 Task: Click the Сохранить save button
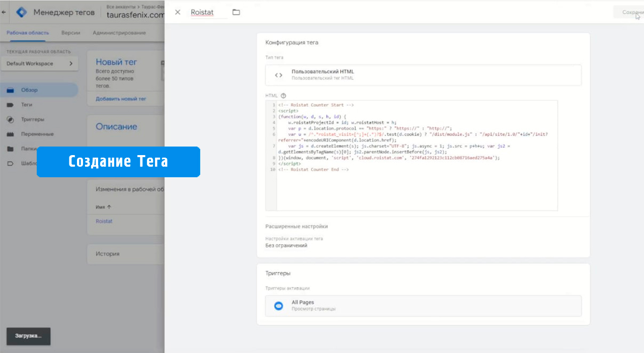(x=628, y=12)
